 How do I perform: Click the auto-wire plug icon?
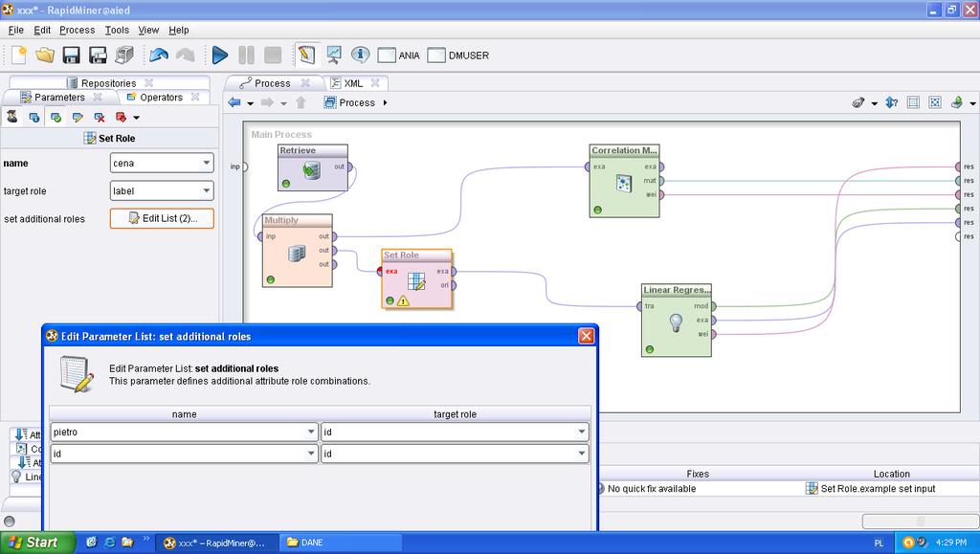click(x=858, y=102)
